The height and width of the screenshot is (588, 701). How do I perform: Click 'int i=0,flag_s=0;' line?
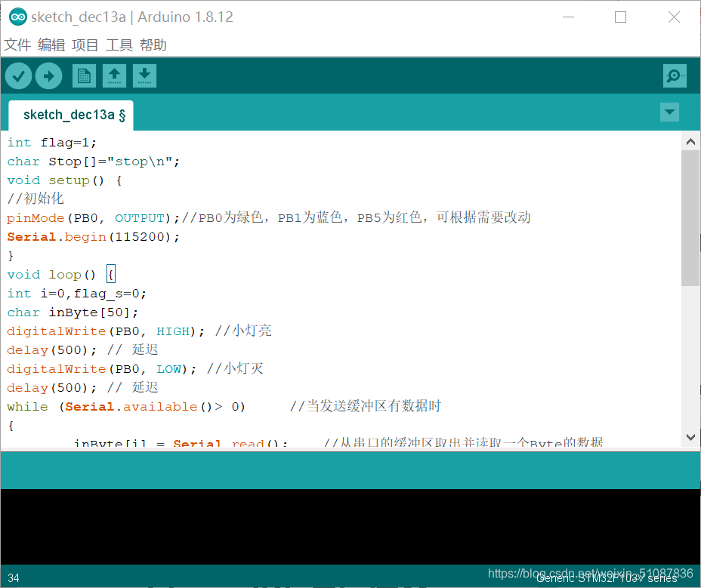76,294
